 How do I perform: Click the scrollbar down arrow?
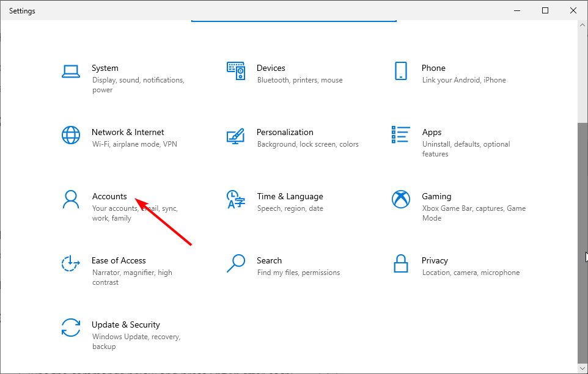pyautogui.click(x=582, y=369)
